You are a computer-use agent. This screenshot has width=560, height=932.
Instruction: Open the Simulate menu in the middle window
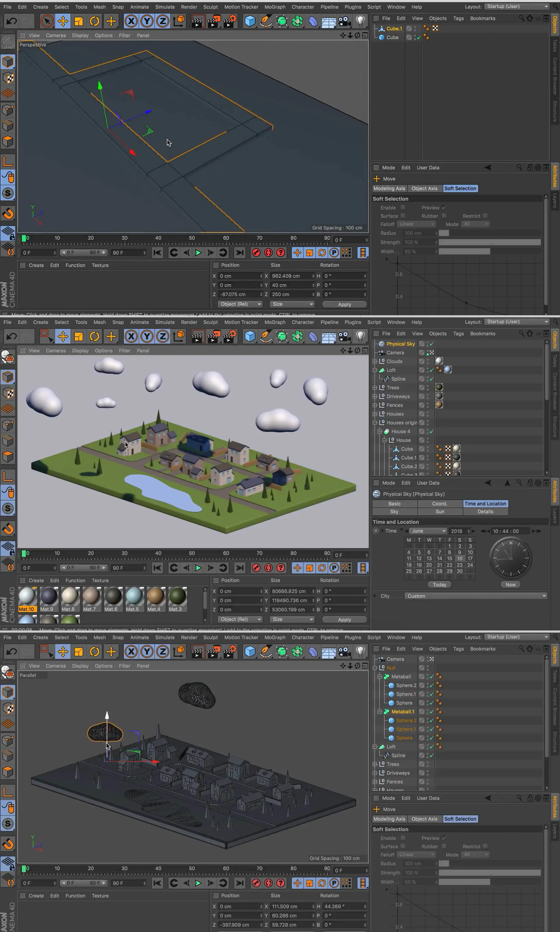click(x=165, y=322)
